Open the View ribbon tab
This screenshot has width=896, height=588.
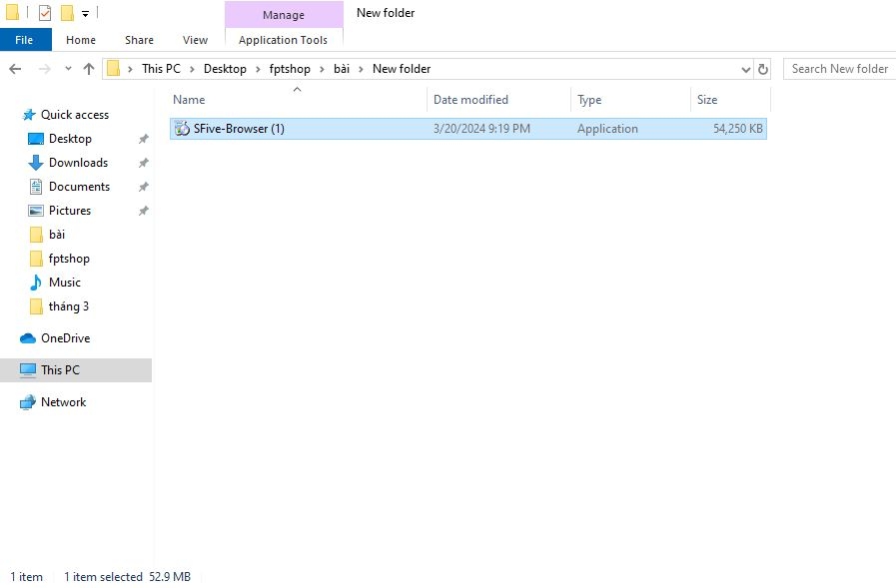[195, 40]
